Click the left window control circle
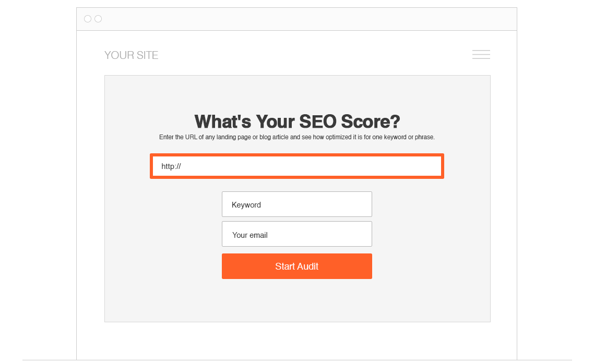The image size is (594, 364). pos(88,18)
